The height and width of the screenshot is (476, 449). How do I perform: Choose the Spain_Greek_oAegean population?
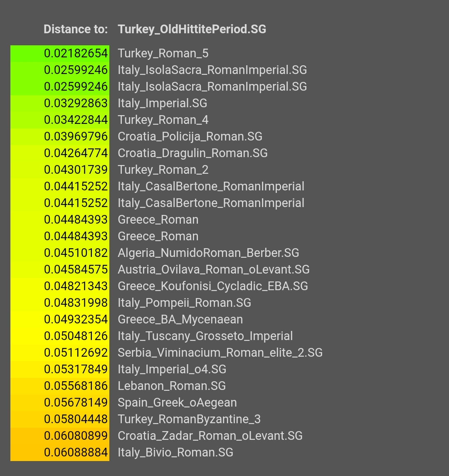[177, 402]
